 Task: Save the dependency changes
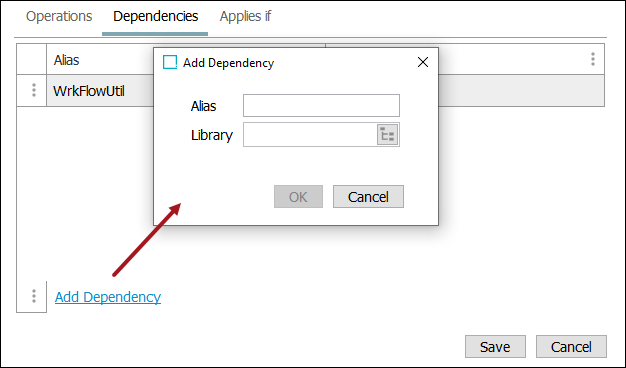coord(495,346)
